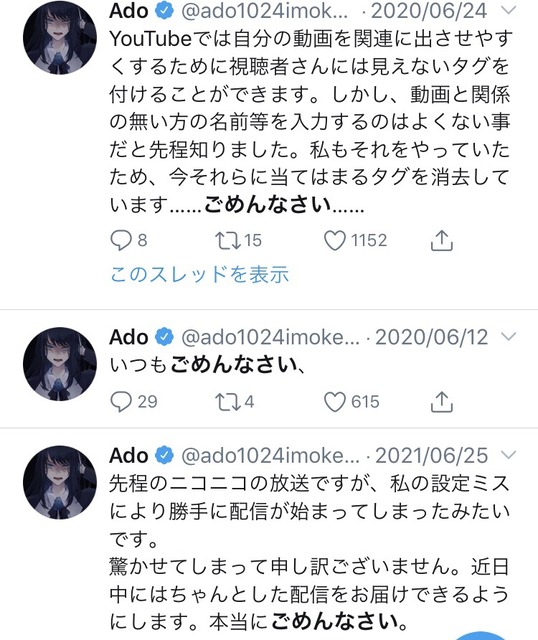Open Ado's avatar on the いつもごめんなさい tweet
The width and height of the screenshot is (538, 640).
[x=60, y=364]
